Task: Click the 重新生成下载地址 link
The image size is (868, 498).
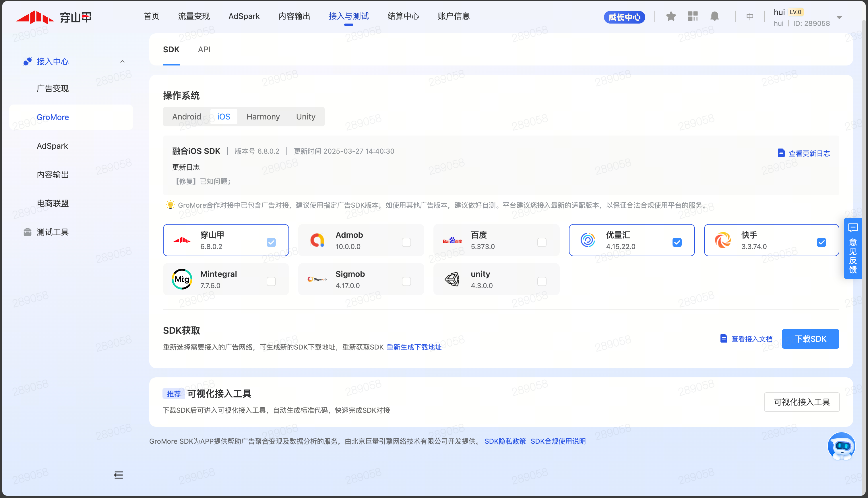Action: click(414, 347)
